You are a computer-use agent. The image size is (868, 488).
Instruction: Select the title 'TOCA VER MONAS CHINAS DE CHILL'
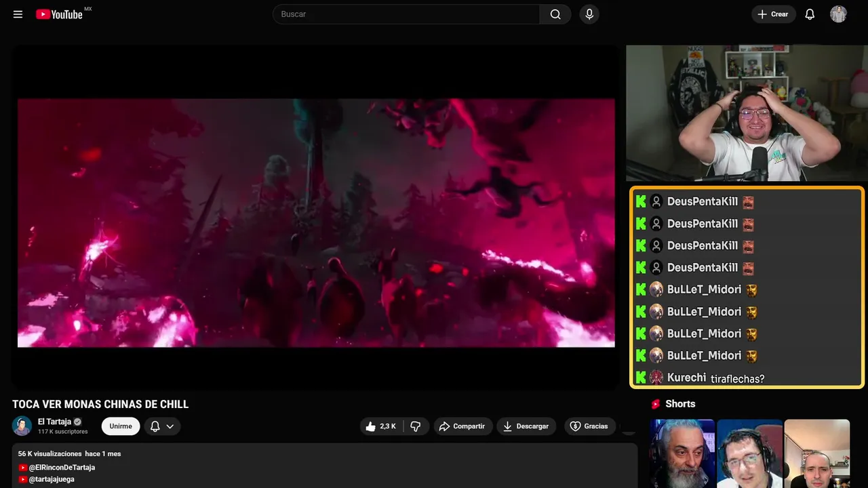tap(100, 405)
